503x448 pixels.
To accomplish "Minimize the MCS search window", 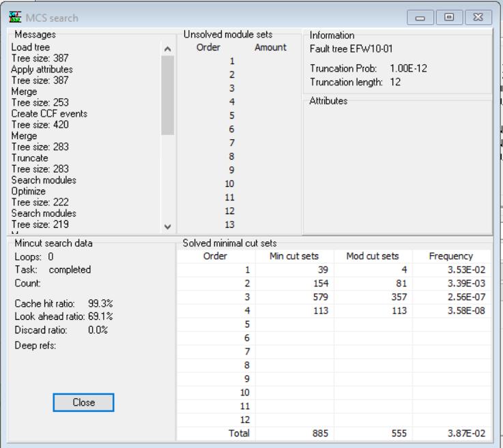I will [x=420, y=17].
